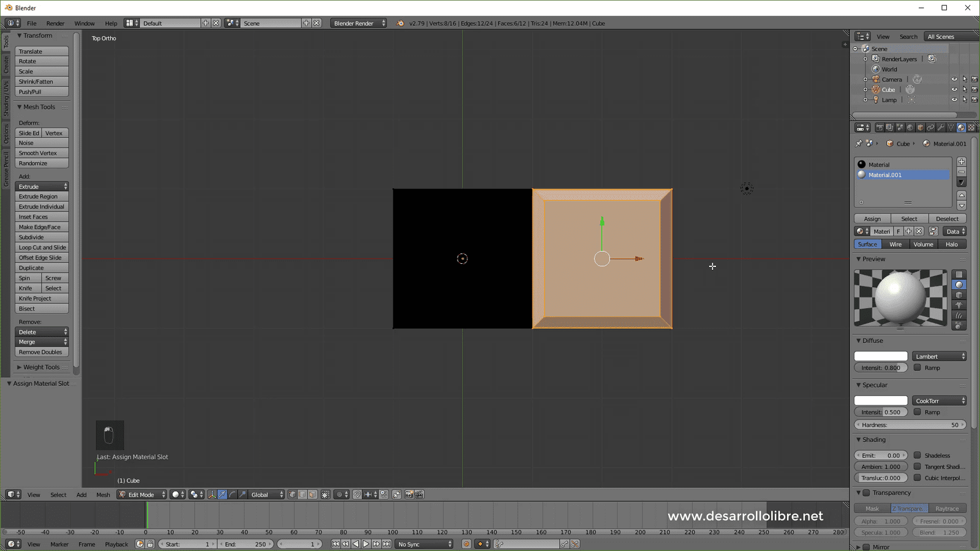Hide the Camera in viewport
The height and width of the screenshot is (551, 980).
954,80
